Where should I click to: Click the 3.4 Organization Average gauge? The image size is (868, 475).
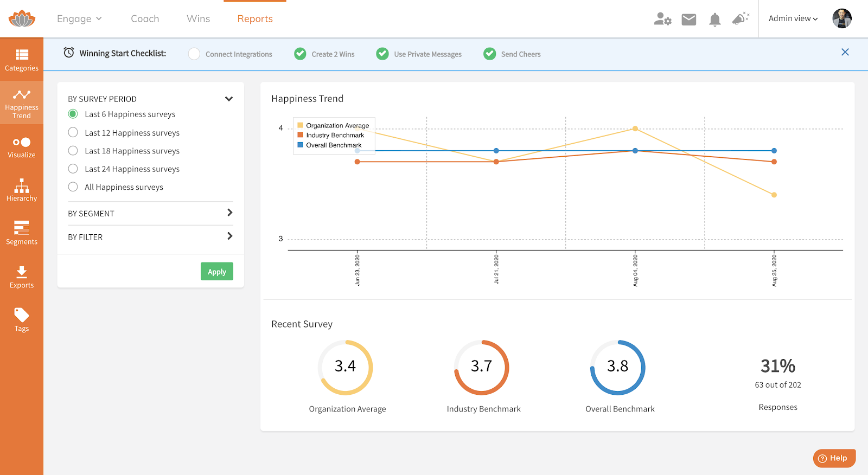point(346,367)
